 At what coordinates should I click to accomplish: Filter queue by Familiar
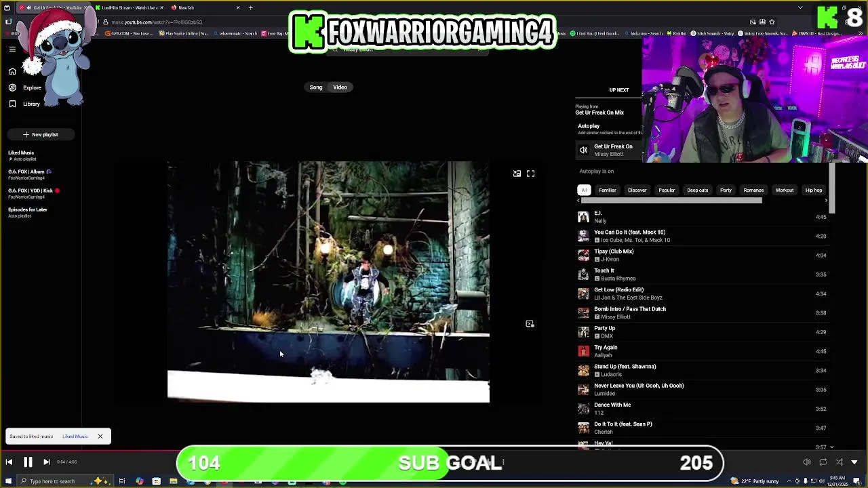(607, 190)
